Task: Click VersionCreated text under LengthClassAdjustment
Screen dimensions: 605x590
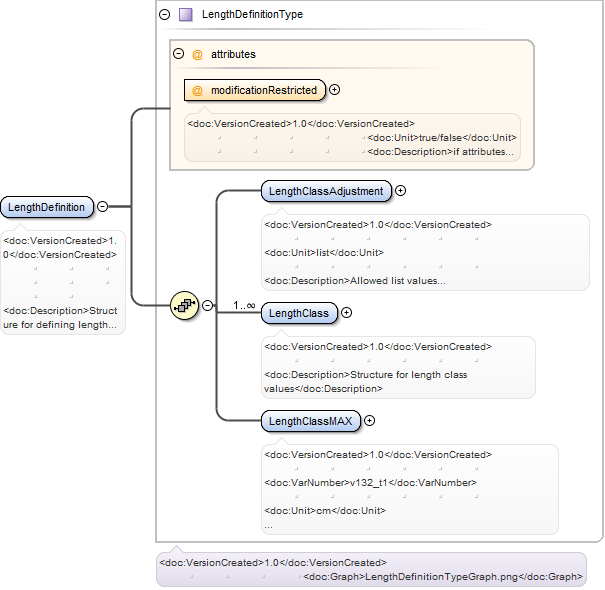Action: [378, 225]
